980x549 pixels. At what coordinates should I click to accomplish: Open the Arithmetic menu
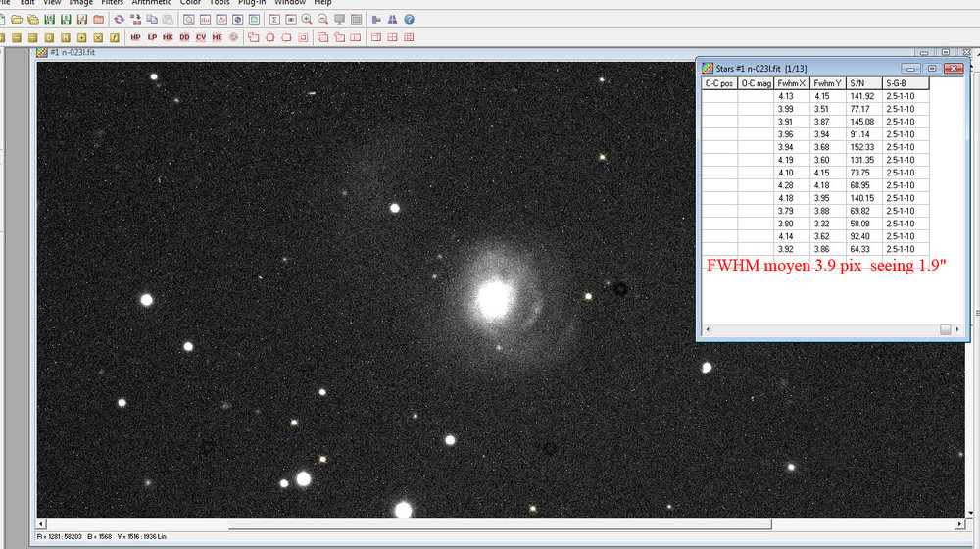coord(151,3)
